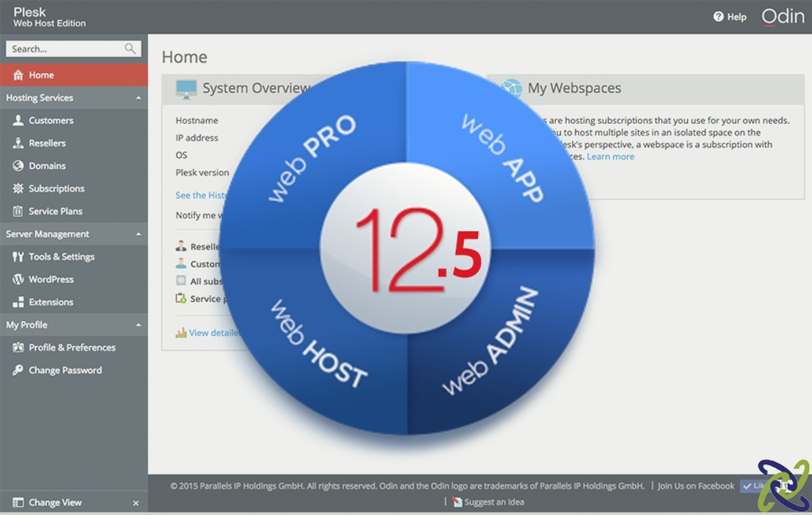
Task: Click the Facebook Like button
Action: click(753, 486)
